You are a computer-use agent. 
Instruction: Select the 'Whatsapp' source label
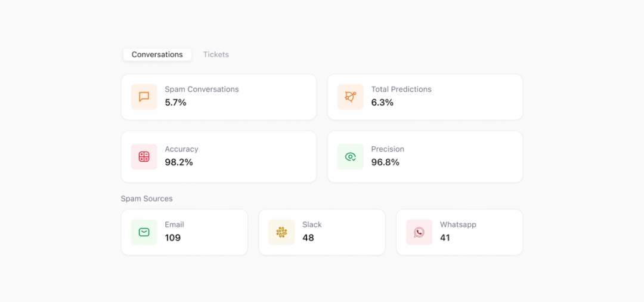458,225
